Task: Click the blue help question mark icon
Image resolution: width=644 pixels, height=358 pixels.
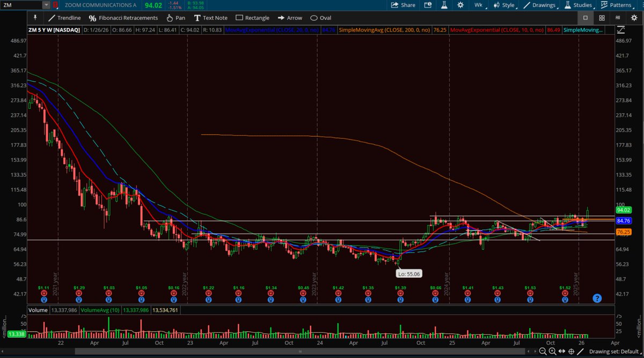Action: [597, 298]
